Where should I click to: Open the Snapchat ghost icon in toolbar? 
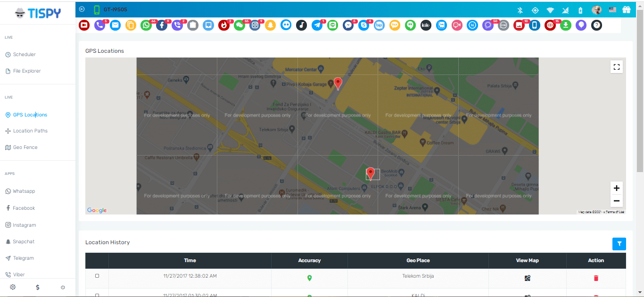[270, 25]
